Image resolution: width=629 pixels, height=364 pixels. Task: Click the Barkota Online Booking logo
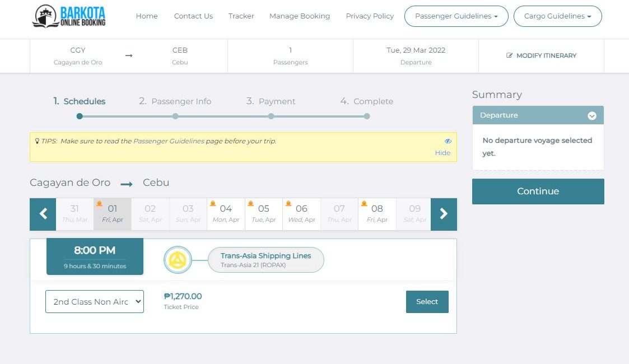[x=69, y=16]
